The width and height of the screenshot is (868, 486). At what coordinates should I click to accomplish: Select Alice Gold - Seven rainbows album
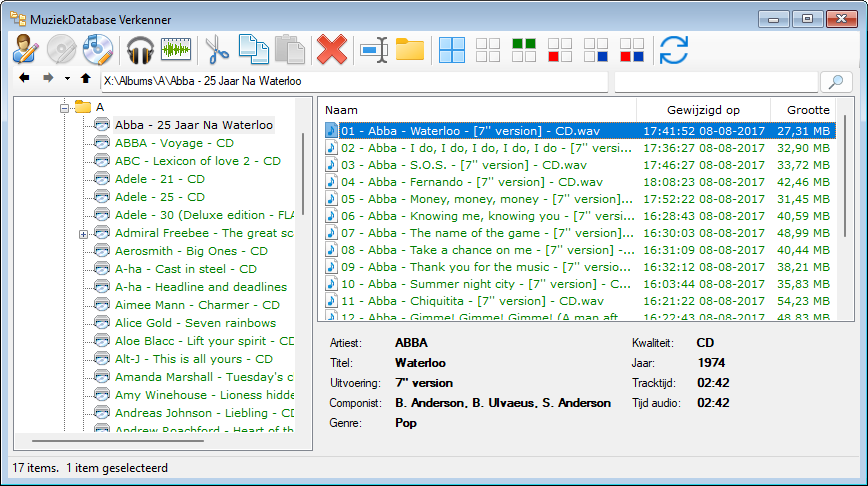click(195, 323)
